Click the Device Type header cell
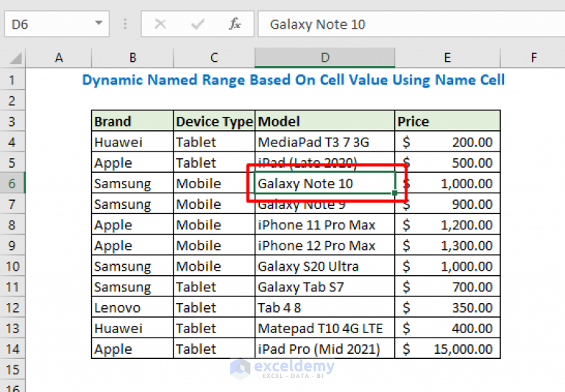565x392 pixels. click(214, 121)
